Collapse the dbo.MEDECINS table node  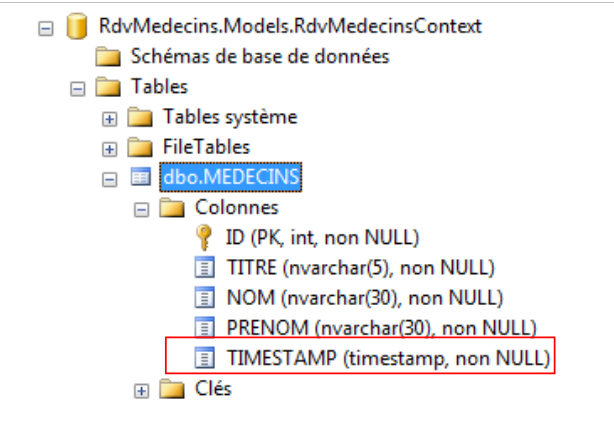point(110,178)
